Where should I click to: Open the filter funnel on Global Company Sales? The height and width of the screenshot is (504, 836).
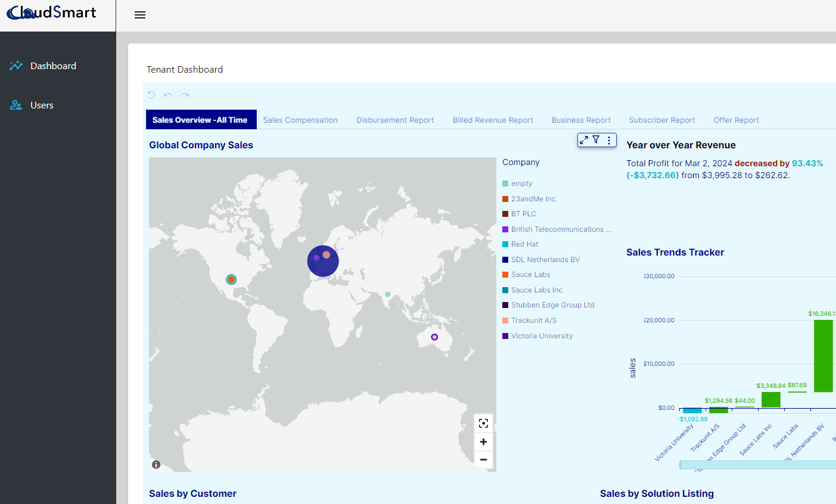(596, 139)
